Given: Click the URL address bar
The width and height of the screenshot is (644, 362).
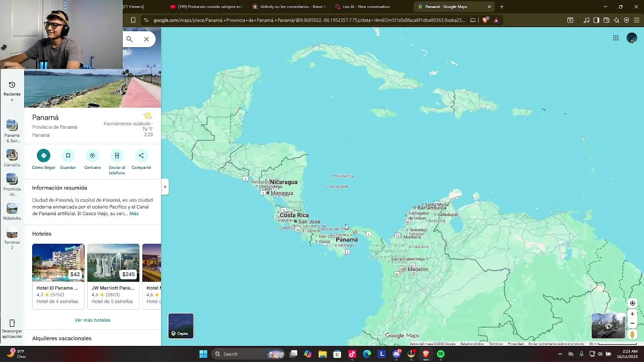Looking at the screenshot, I should [x=309, y=20].
